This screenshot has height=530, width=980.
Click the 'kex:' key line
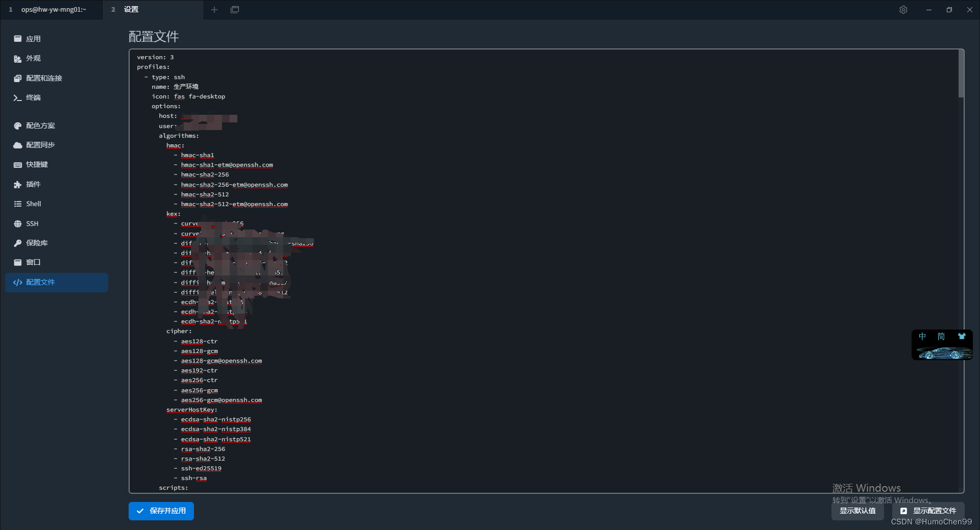(174, 214)
